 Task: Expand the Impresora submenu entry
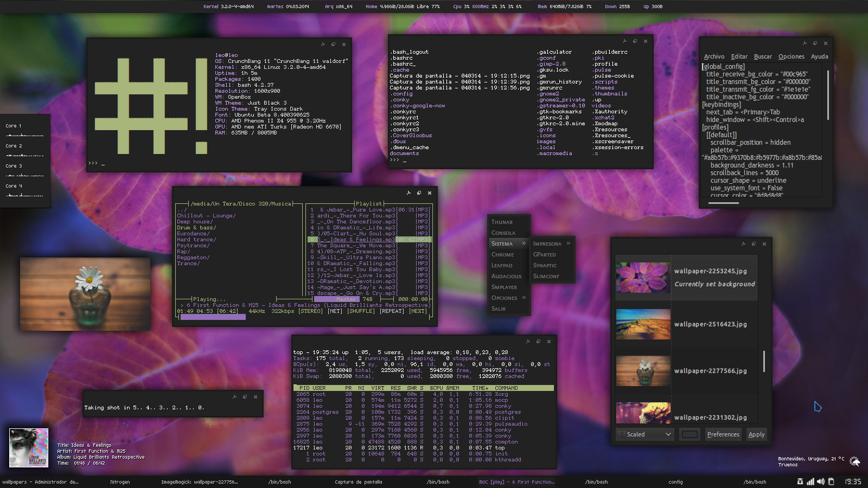pos(552,243)
